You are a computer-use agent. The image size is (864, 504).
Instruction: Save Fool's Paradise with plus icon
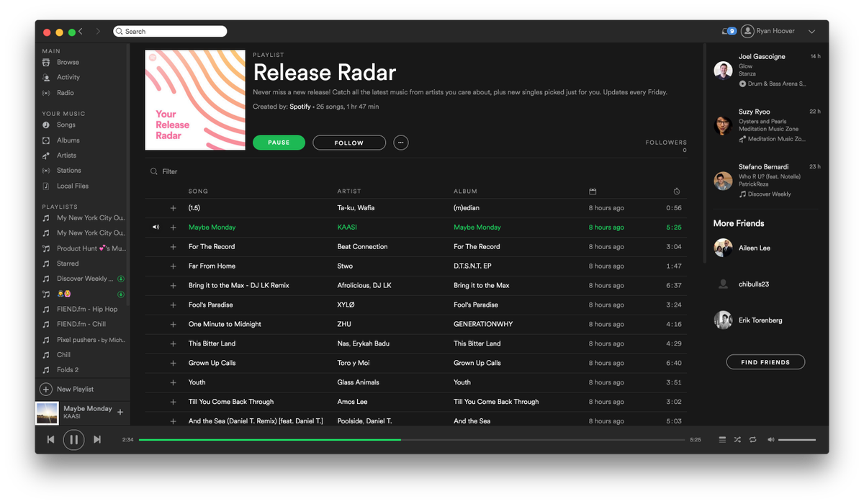click(x=173, y=305)
